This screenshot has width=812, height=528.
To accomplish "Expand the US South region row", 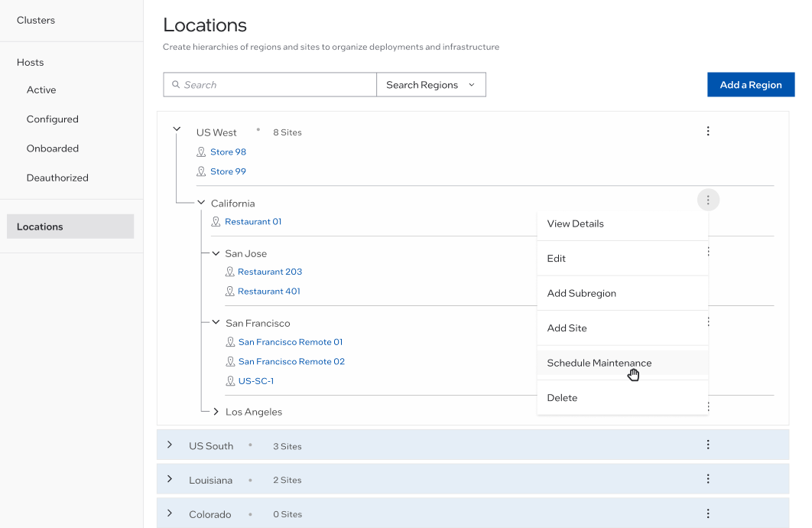I will [x=170, y=445].
